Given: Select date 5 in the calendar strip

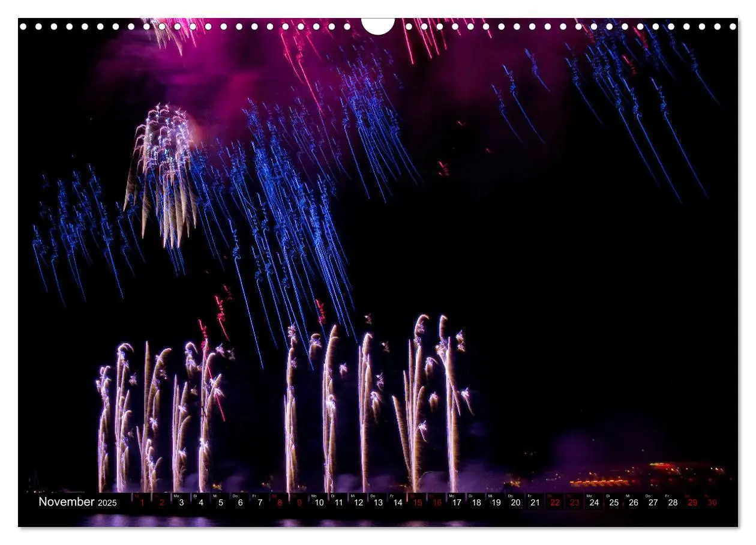Looking at the screenshot, I should pos(221,502).
